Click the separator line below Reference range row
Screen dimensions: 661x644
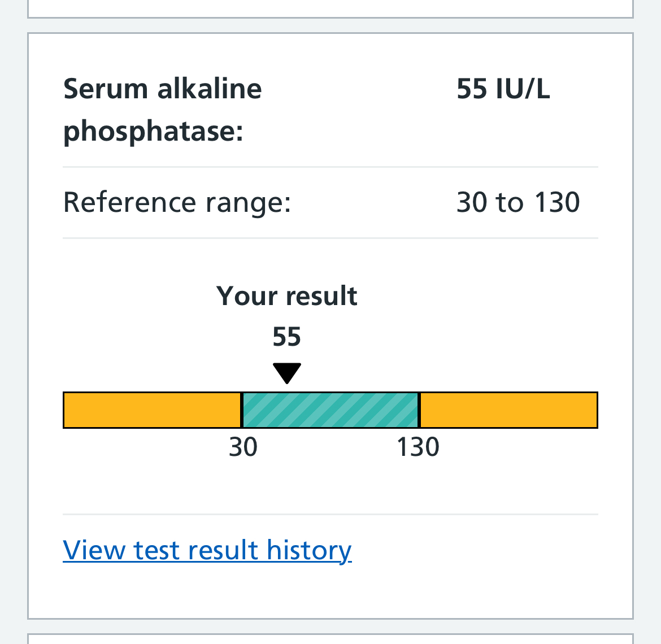(330, 238)
